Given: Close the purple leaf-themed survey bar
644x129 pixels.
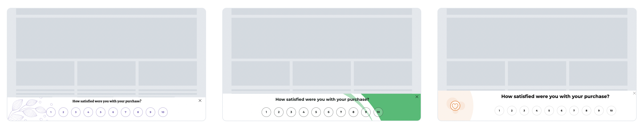Looking at the screenshot, I should click(200, 101).
